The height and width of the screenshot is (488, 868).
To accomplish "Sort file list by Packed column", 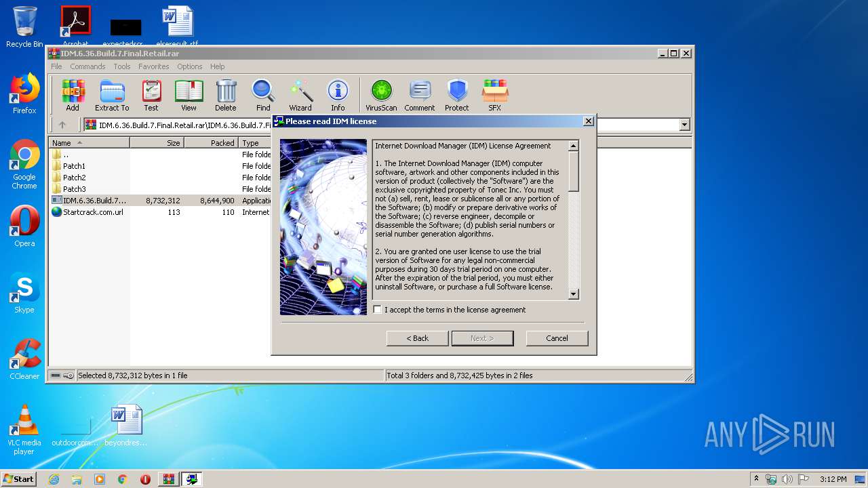I will (x=211, y=143).
